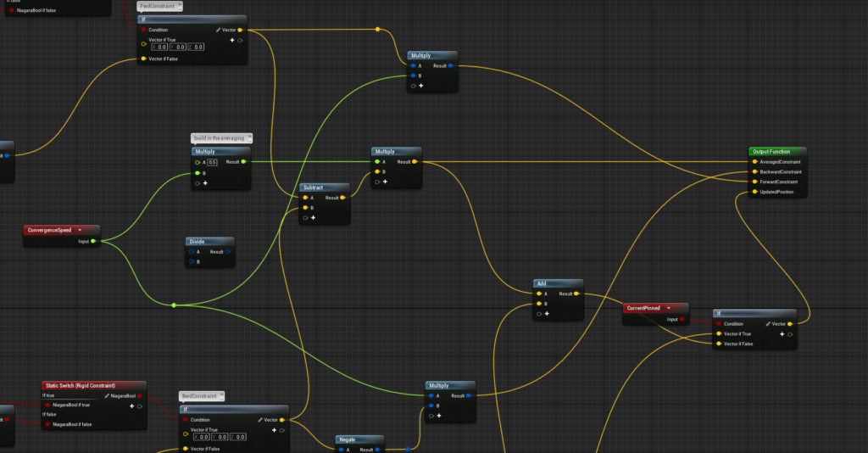Image resolution: width=868 pixels, height=453 pixels.
Task: Click the BackwardConstraint pin on Output Function
Action: tap(754, 172)
